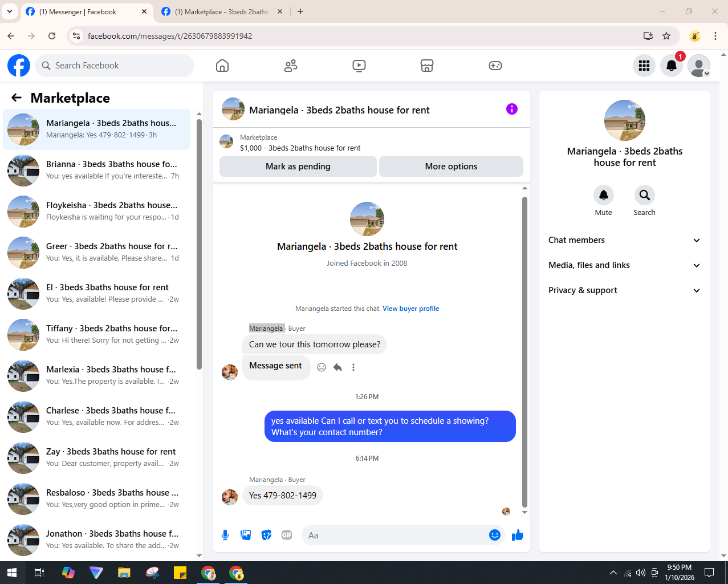
Task: Open Task View on taskbar
Action: pyautogui.click(x=39, y=573)
